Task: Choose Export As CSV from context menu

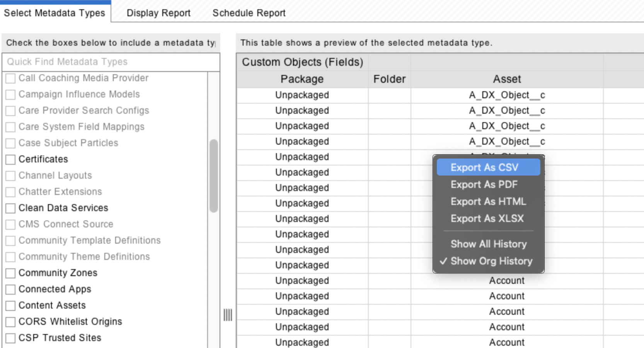Action: pos(488,167)
